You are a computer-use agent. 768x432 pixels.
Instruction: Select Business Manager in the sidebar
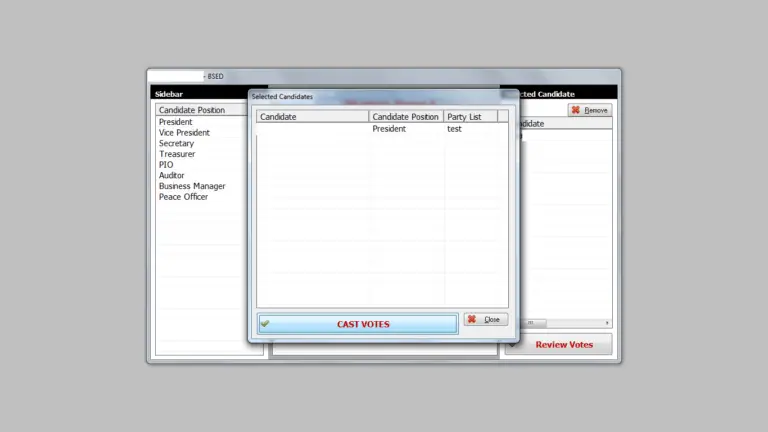coord(192,186)
